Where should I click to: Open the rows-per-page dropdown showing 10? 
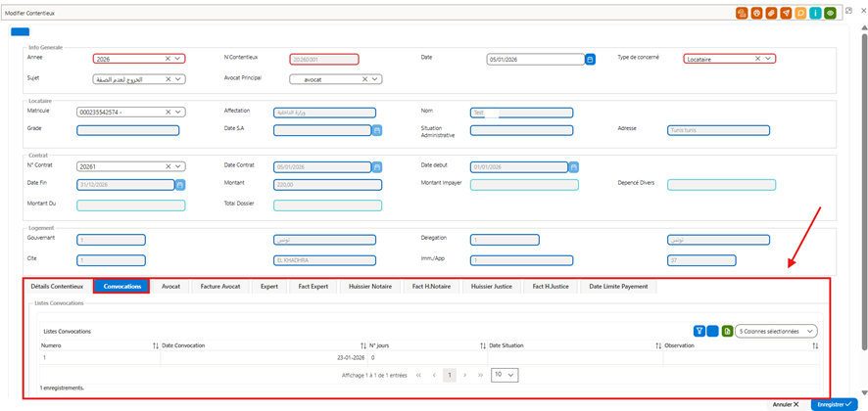point(505,375)
